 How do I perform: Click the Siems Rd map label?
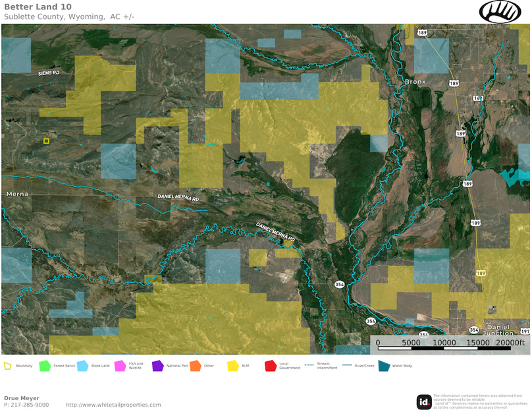coord(47,73)
